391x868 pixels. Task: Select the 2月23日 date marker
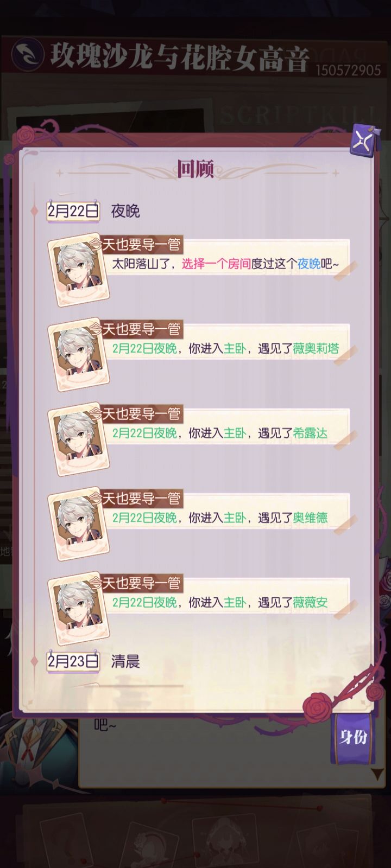click(x=73, y=661)
